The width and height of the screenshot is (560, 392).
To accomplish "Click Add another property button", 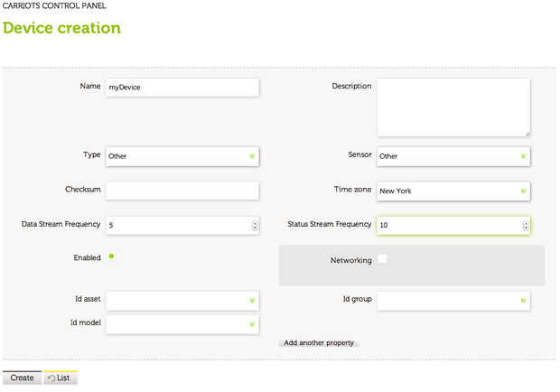I will click(319, 343).
